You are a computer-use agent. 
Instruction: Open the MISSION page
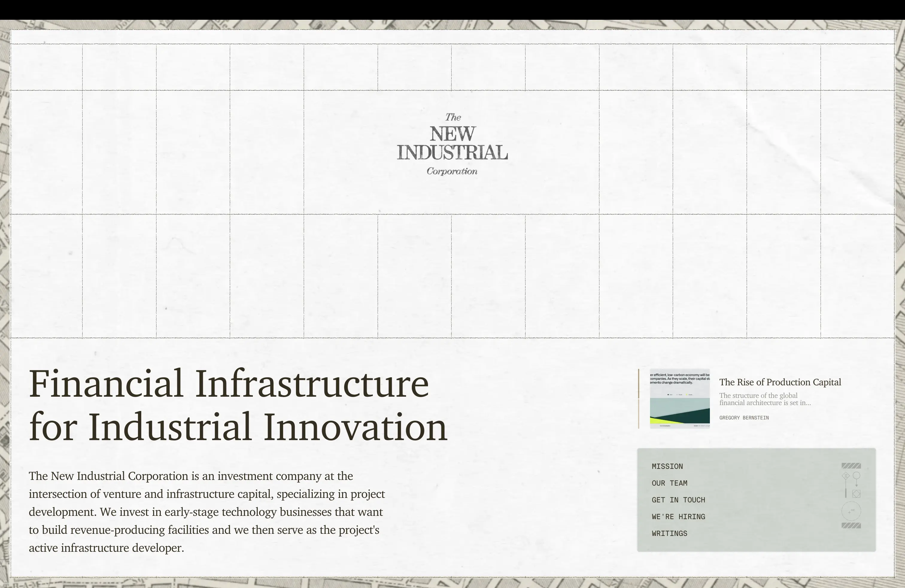[x=667, y=466]
